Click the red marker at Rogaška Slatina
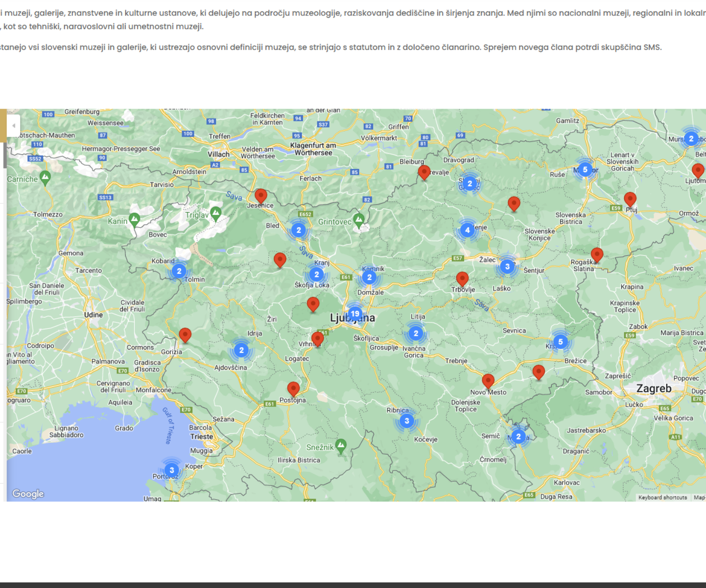 tap(597, 254)
